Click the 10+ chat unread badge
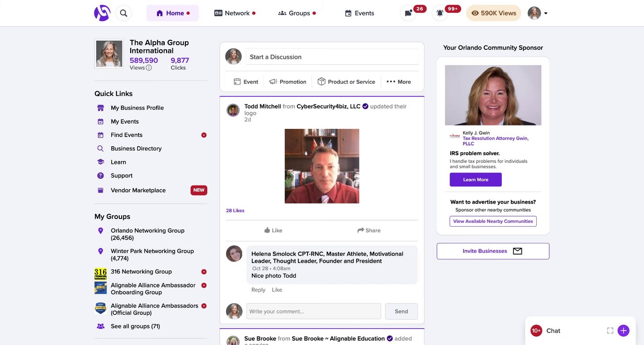The image size is (644, 345). (536, 331)
